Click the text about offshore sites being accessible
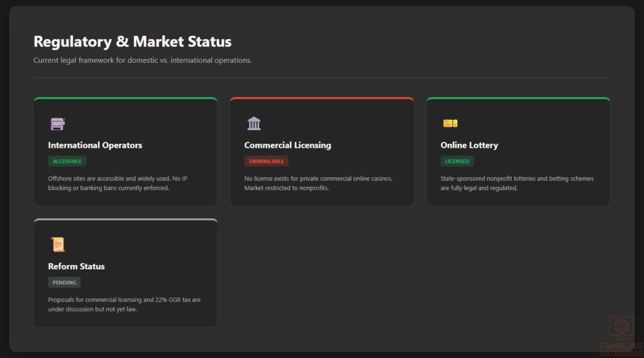 (x=118, y=183)
